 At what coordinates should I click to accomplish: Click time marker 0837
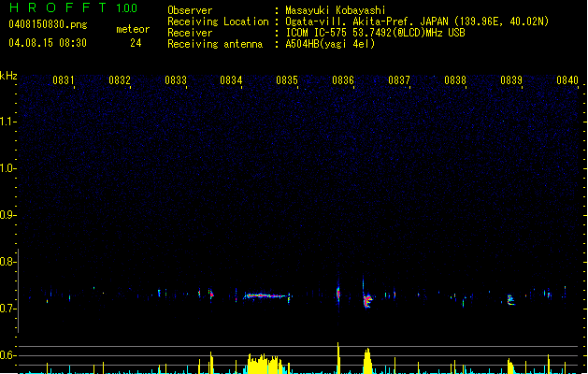(x=399, y=80)
